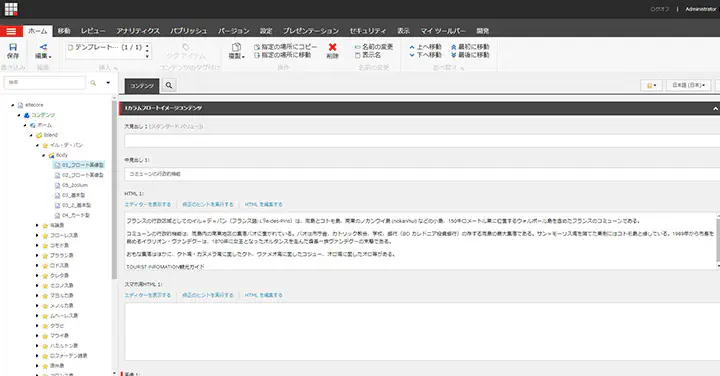Viewport: 720px width, 376px height.
Task: Click the 中見出し 1 text field
Action: tap(422, 174)
